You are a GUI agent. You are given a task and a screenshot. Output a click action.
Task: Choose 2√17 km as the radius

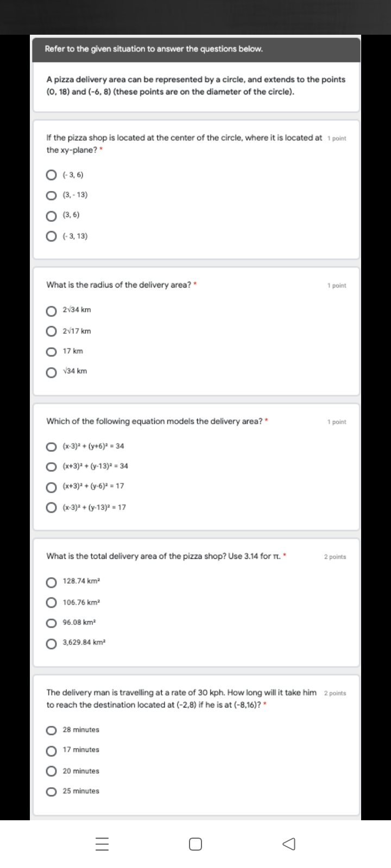tap(52, 331)
